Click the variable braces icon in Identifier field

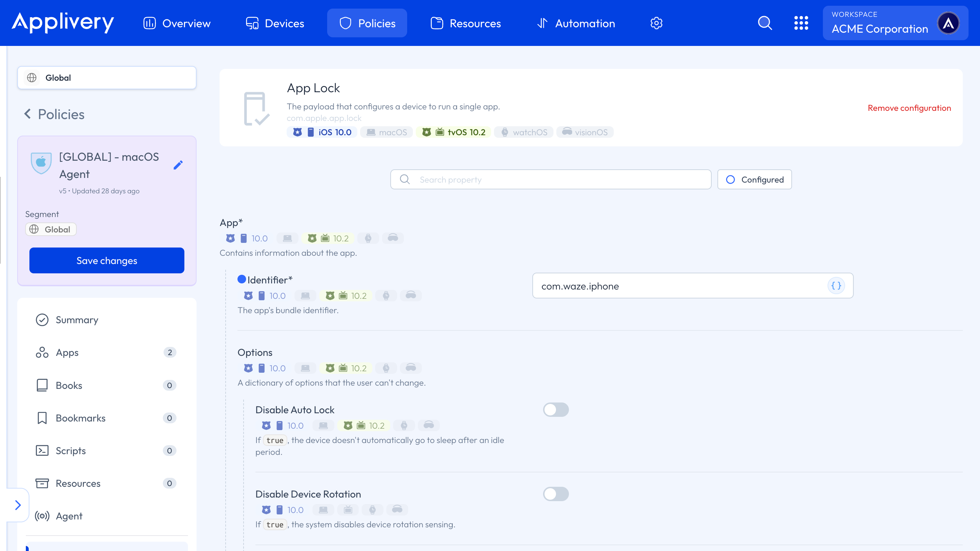[x=836, y=286]
